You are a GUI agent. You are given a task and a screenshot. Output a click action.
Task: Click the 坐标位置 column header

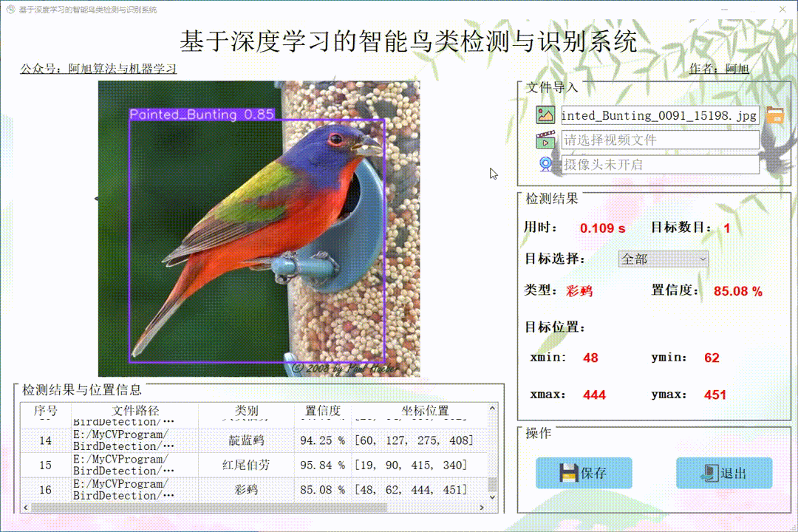point(424,410)
